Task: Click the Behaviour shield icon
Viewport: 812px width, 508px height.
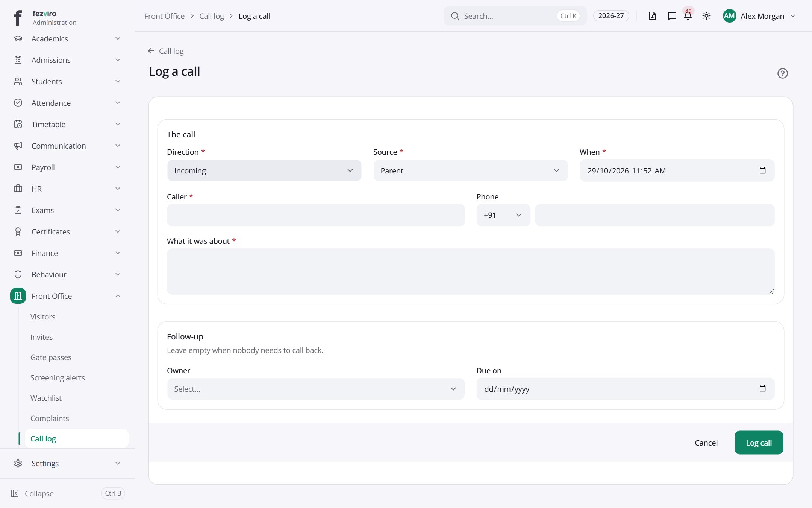Action: [x=18, y=275]
